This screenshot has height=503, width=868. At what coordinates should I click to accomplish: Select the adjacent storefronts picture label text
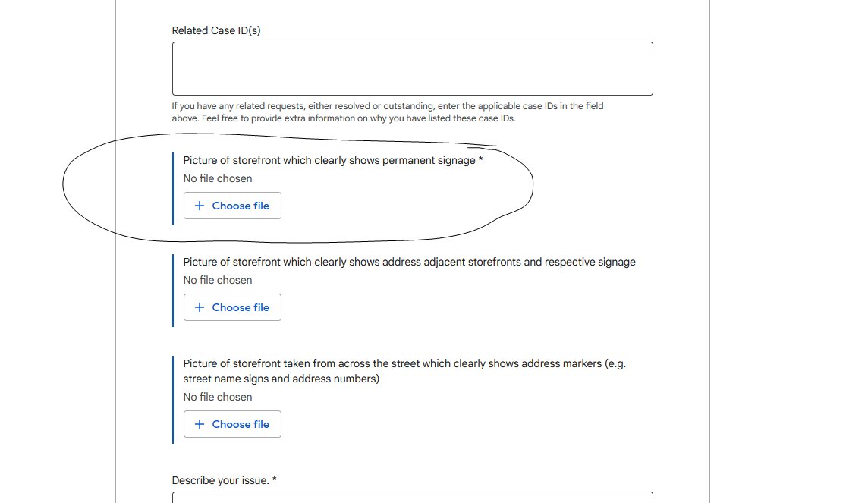pyautogui.click(x=409, y=263)
